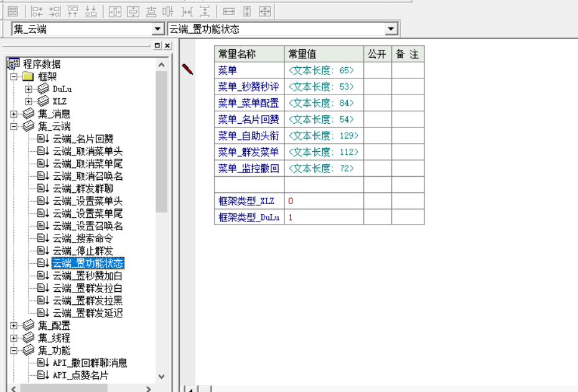This screenshot has height=392, width=578.
Task: Click the 菜单_自助头衔 constant name cell
Action: 249,135
